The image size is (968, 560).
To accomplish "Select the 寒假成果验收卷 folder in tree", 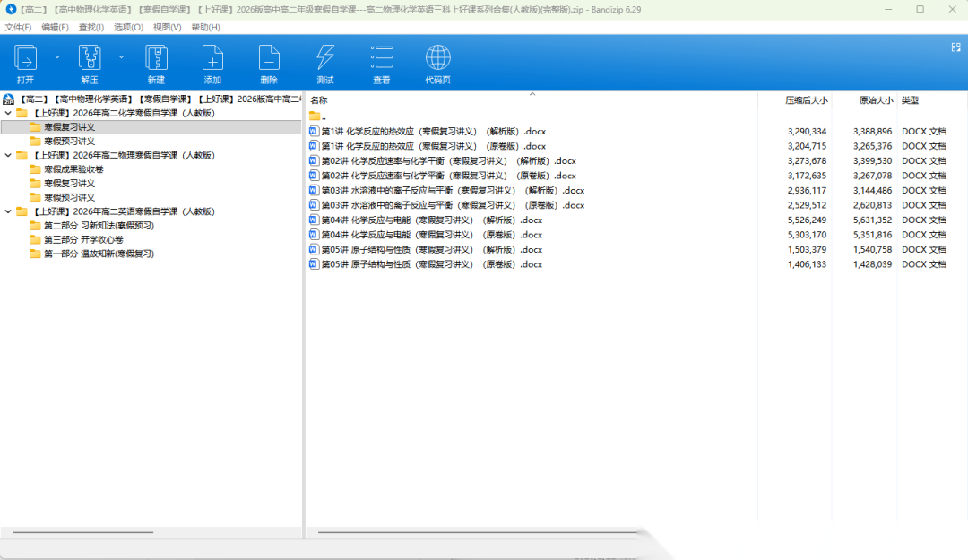I will 73,169.
